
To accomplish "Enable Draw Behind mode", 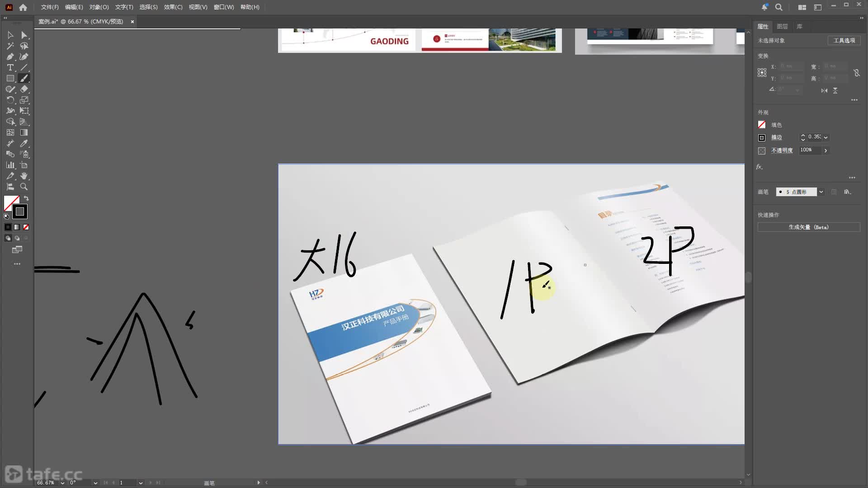I will coord(17,238).
